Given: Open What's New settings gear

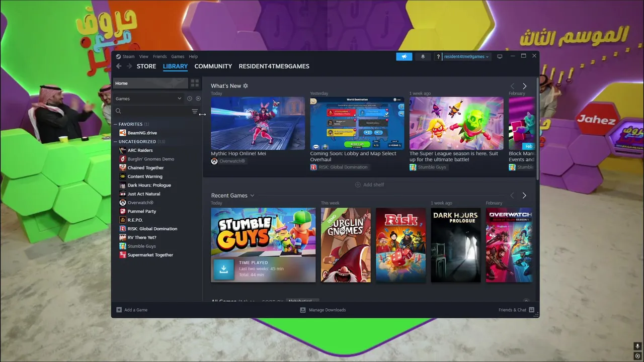Looking at the screenshot, I should (246, 86).
